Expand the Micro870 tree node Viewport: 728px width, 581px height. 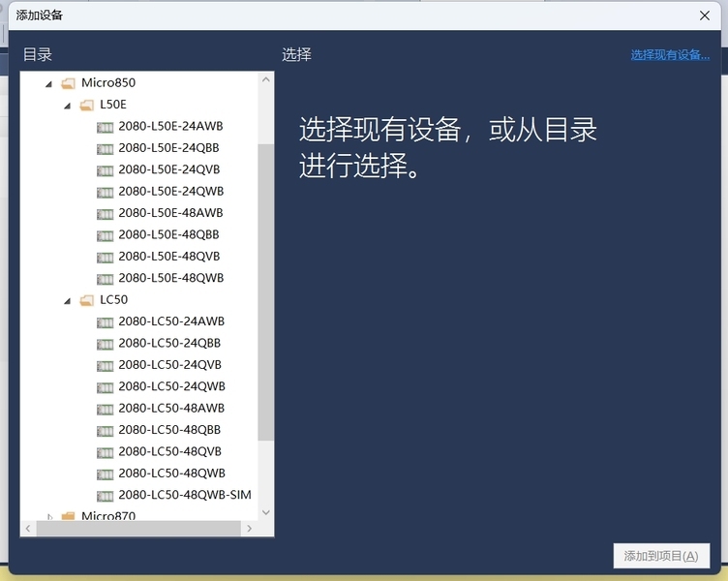point(49,516)
